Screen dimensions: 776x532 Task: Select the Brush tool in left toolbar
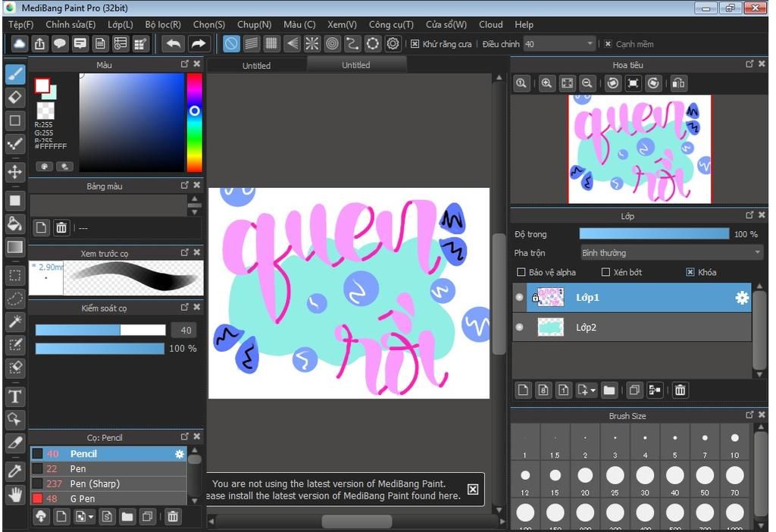[x=15, y=74]
